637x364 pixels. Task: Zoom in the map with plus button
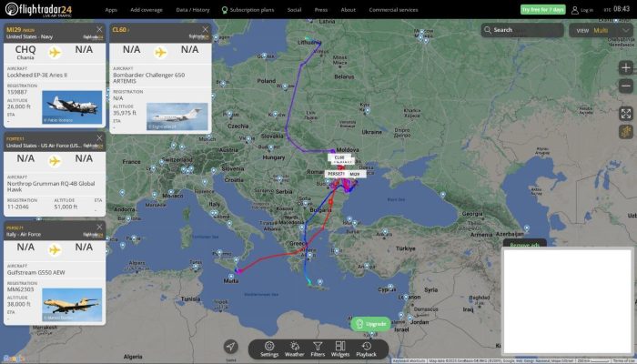626,68
